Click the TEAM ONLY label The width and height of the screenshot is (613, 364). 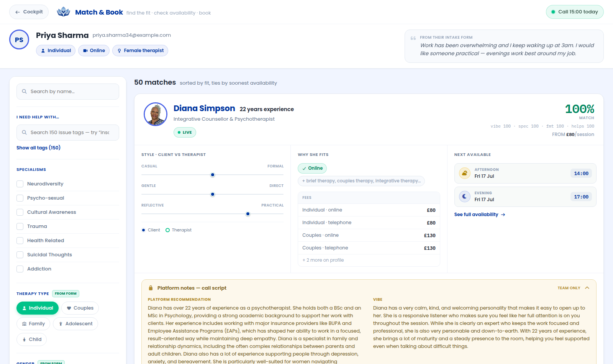click(569, 288)
